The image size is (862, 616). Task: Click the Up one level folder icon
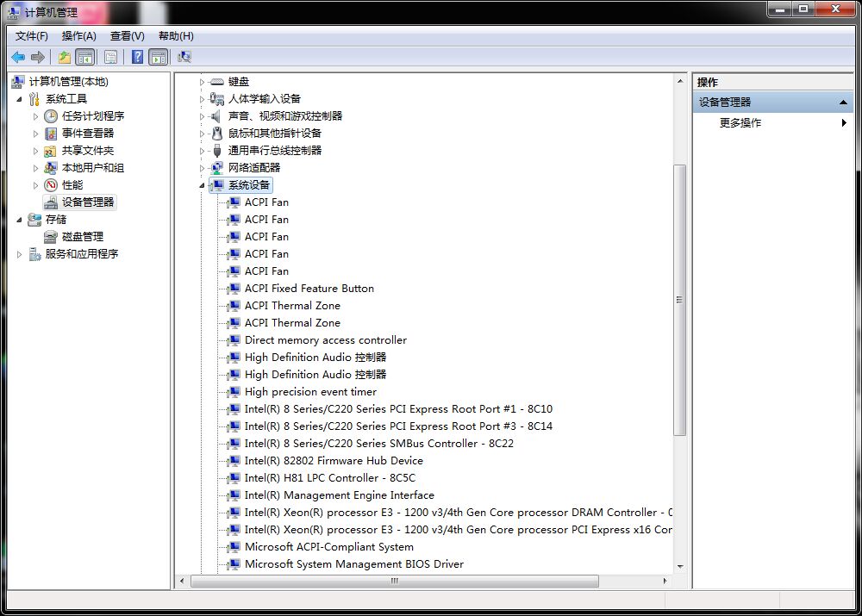(x=65, y=57)
